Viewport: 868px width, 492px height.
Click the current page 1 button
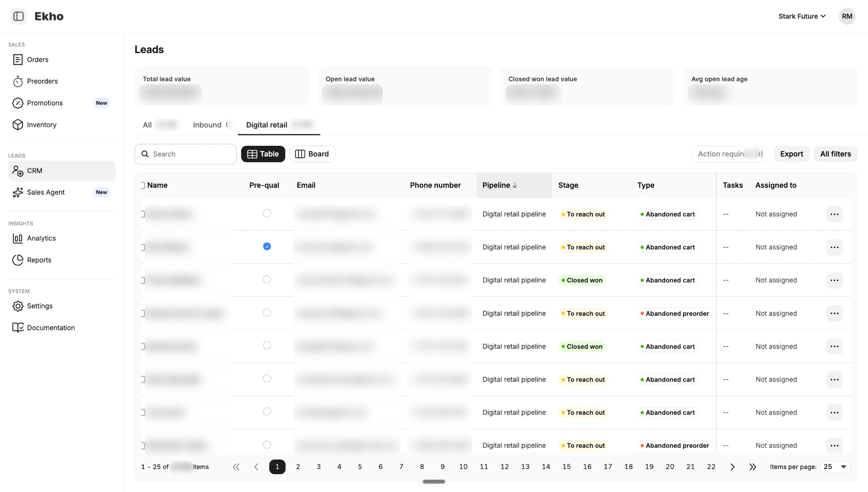coord(277,467)
